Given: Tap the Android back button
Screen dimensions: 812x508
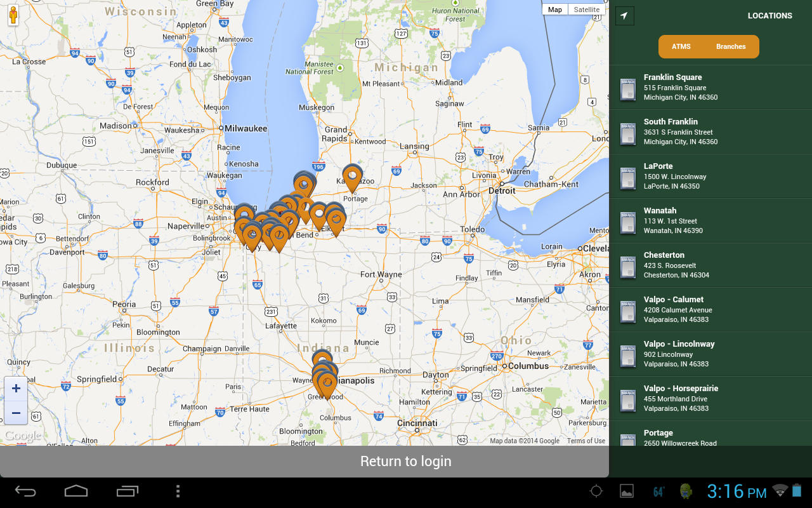Looking at the screenshot, I should 26,491.
